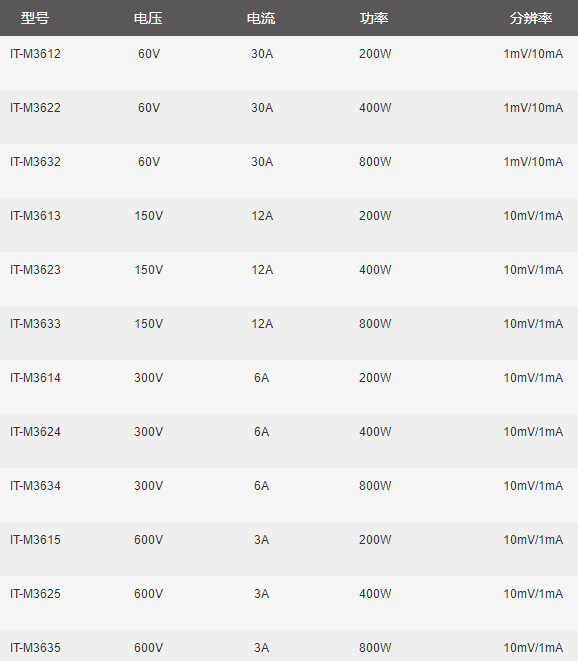Select model IT-M3633

click(35, 324)
